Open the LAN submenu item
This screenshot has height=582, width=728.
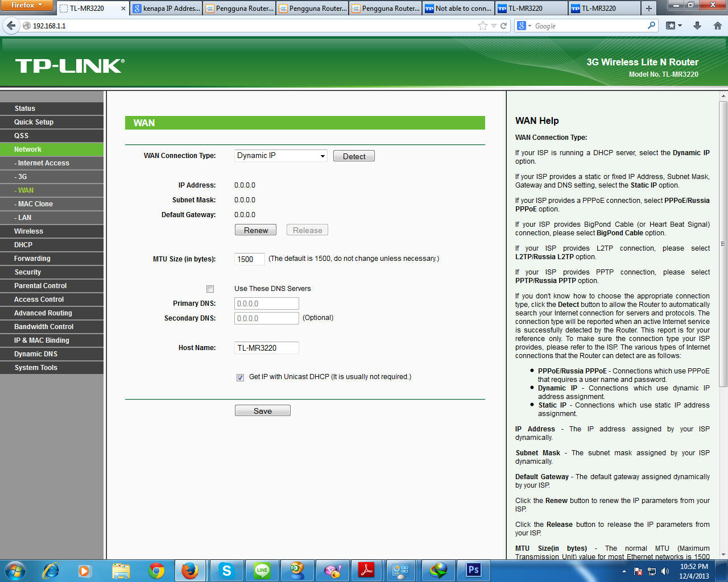[x=52, y=218]
